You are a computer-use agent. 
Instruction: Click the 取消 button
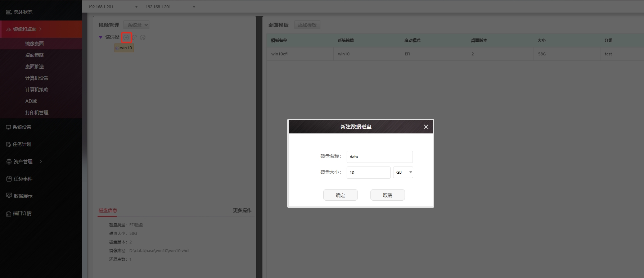tap(387, 195)
